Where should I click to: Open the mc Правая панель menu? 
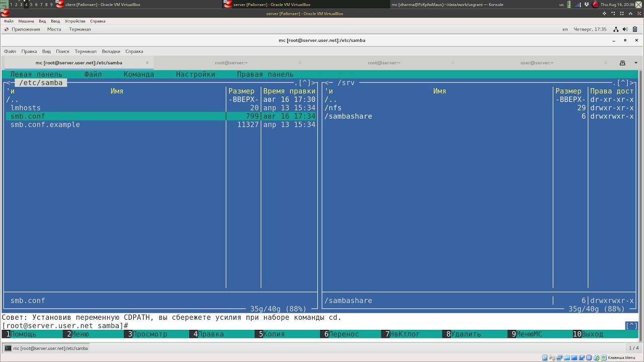pos(265,74)
